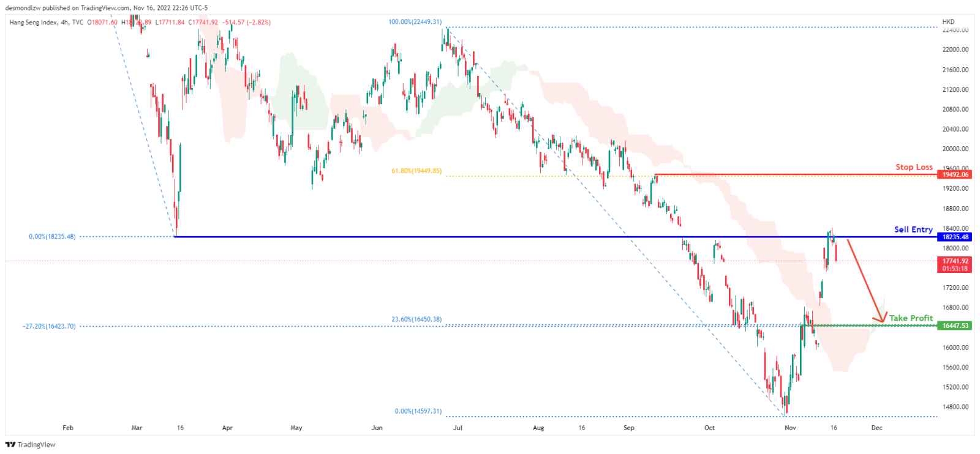Select the red Stop Loss horizontal line
The image size is (980, 454).
click(796, 175)
